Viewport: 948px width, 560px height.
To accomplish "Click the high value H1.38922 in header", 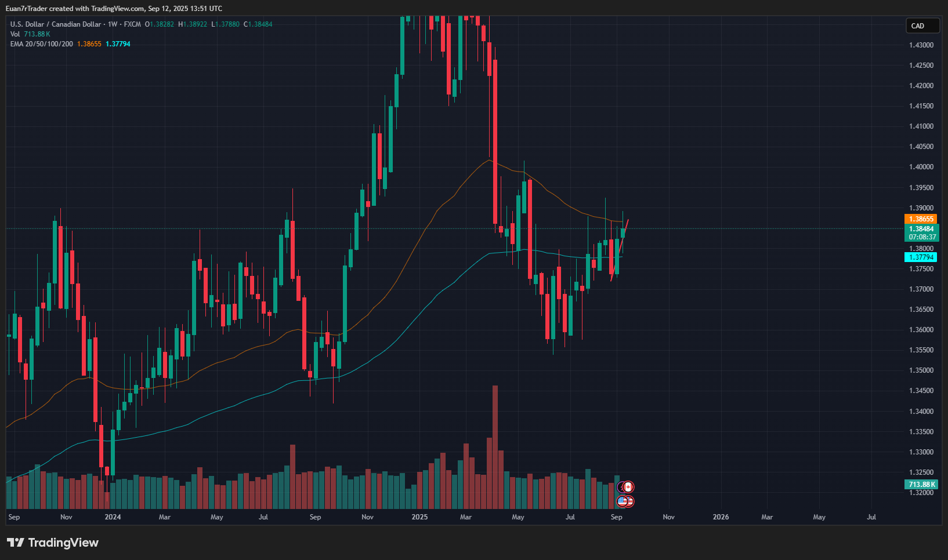I will 193,24.
